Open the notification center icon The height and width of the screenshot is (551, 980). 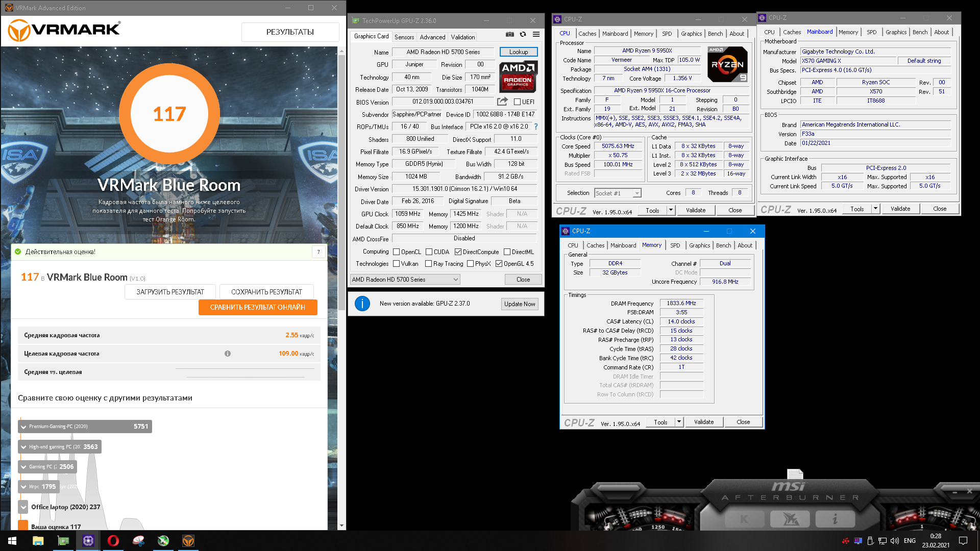click(x=963, y=541)
